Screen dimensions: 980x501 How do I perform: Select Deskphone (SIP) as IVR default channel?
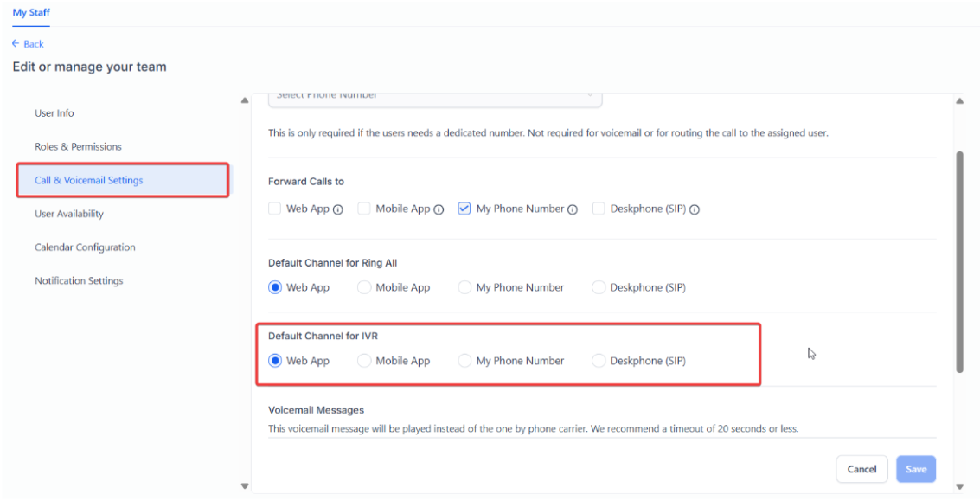click(599, 361)
